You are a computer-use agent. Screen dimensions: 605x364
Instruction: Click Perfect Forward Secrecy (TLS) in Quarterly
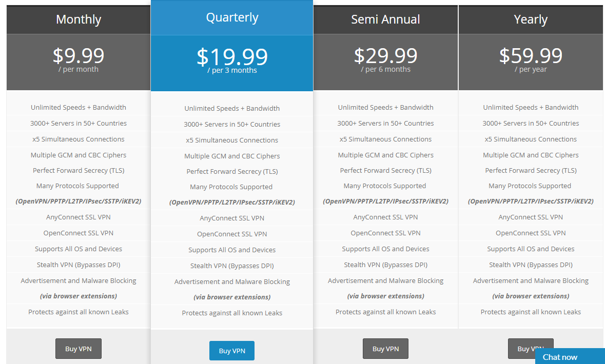point(232,172)
